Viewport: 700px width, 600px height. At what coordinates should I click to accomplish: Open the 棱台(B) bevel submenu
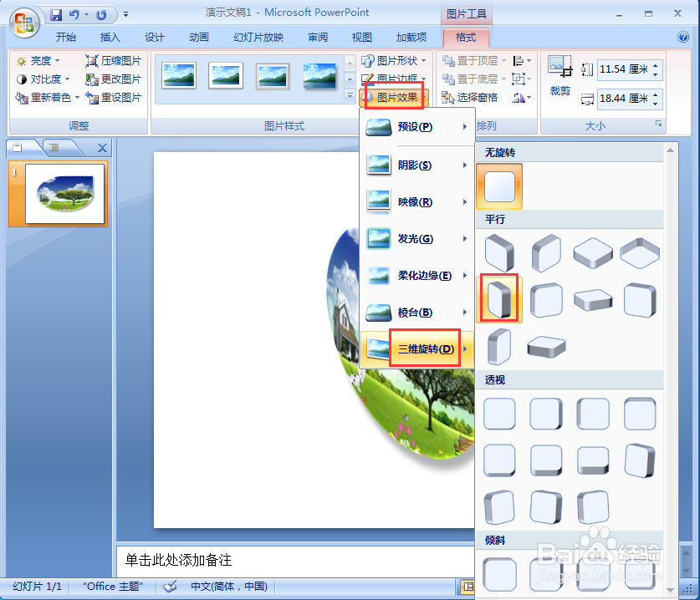click(x=416, y=313)
